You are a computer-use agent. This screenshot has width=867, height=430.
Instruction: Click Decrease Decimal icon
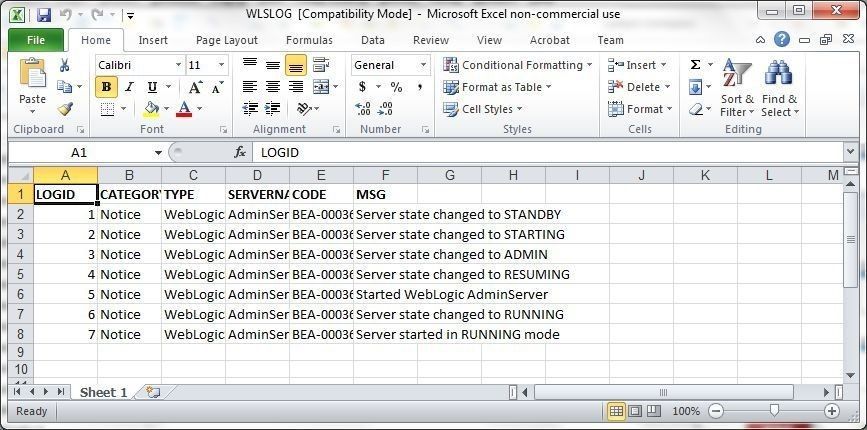(387, 108)
